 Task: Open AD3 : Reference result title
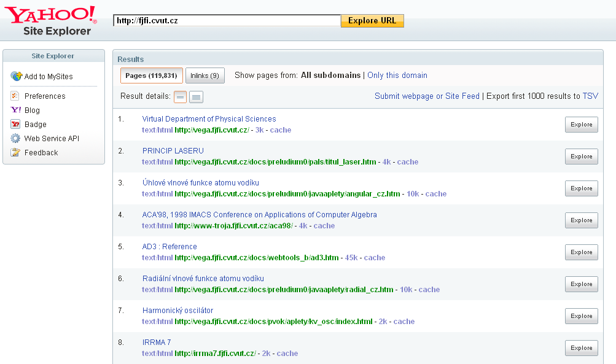(170, 246)
